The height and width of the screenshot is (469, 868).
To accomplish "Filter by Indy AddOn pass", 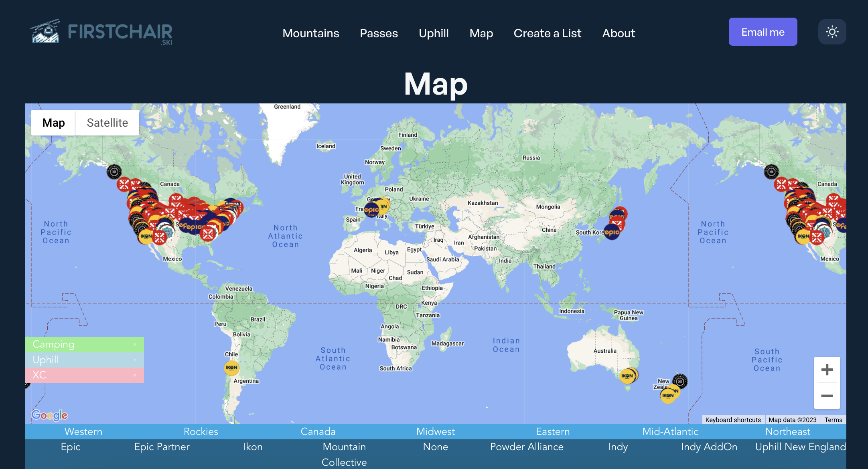I will [709, 447].
